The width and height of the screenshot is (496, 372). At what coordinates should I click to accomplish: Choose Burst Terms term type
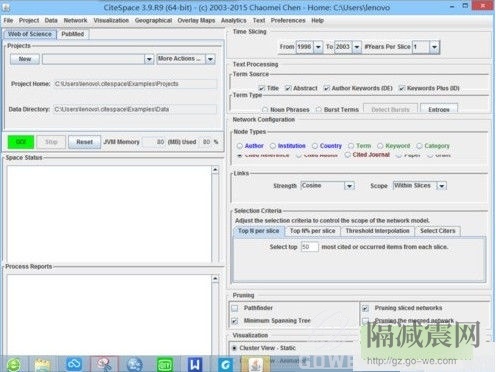tap(319, 109)
